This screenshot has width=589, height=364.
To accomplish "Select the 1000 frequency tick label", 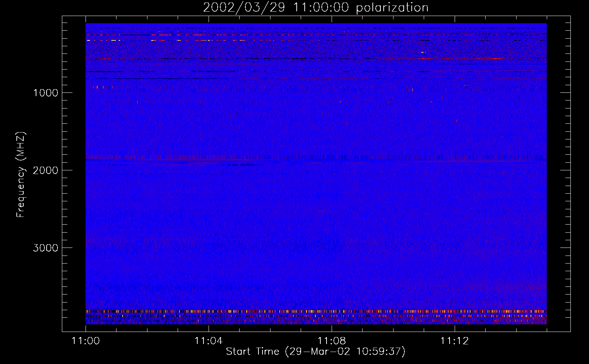I will [46, 93].
